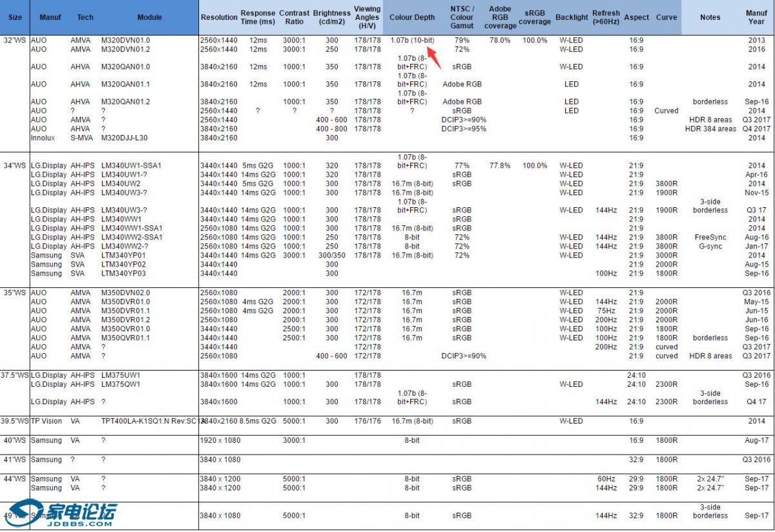The image size is (775, 532).
Task: Select the DCIP3>=95% gamut cell
Action: [x=464, y=128]
